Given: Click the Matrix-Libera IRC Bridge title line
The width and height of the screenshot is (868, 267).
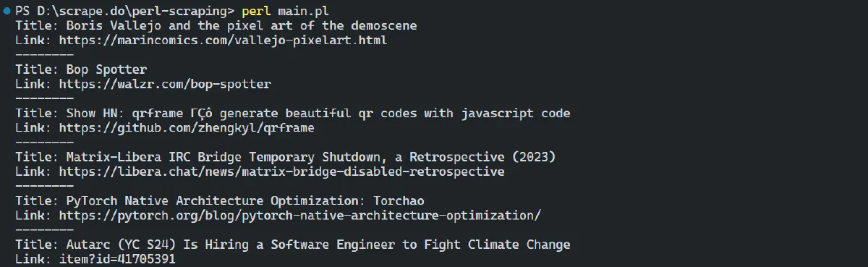Looking at the screenshot, I should coord(285,157).
